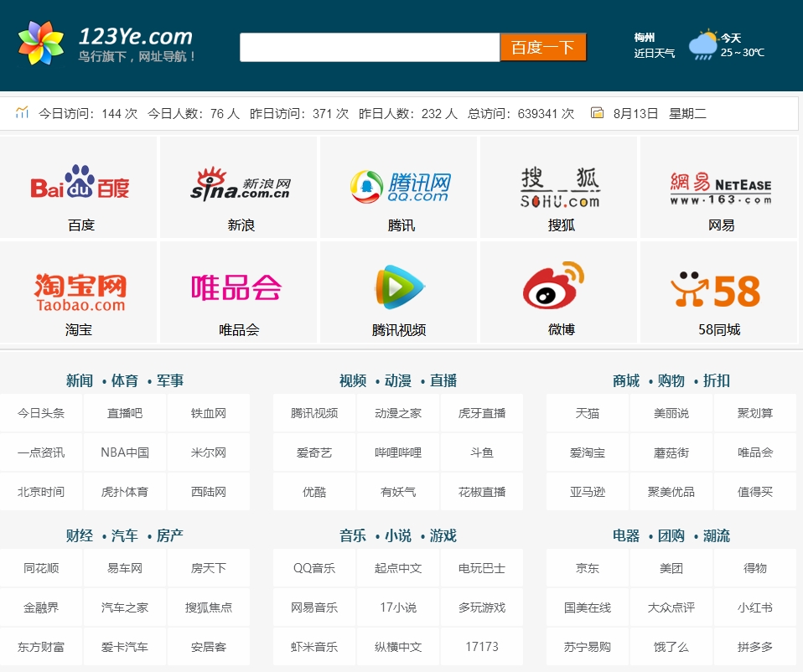This screenshot has width=803, height=672.
Task: Click the NetEase 163 logo
Action: 720,186
